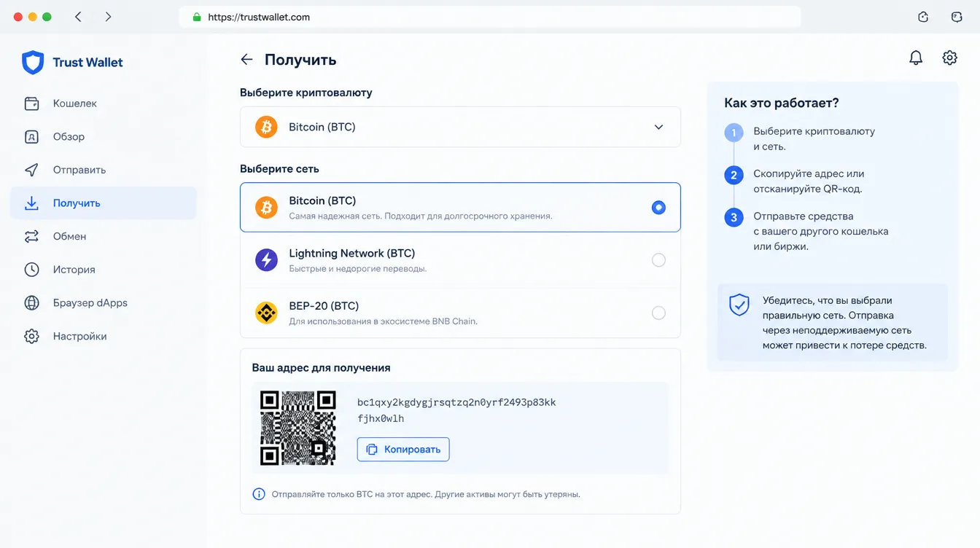Image resolution: width=980 pixels, height=548 pixels.
Task: Click the Как это работает? heading
Action: click(x=782, y=103)
